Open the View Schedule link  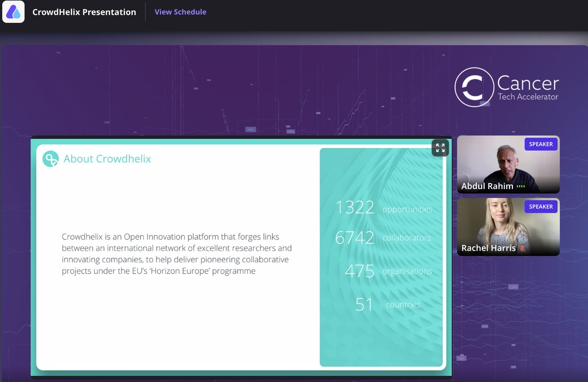pyautogui.click(x=180, y=12)
